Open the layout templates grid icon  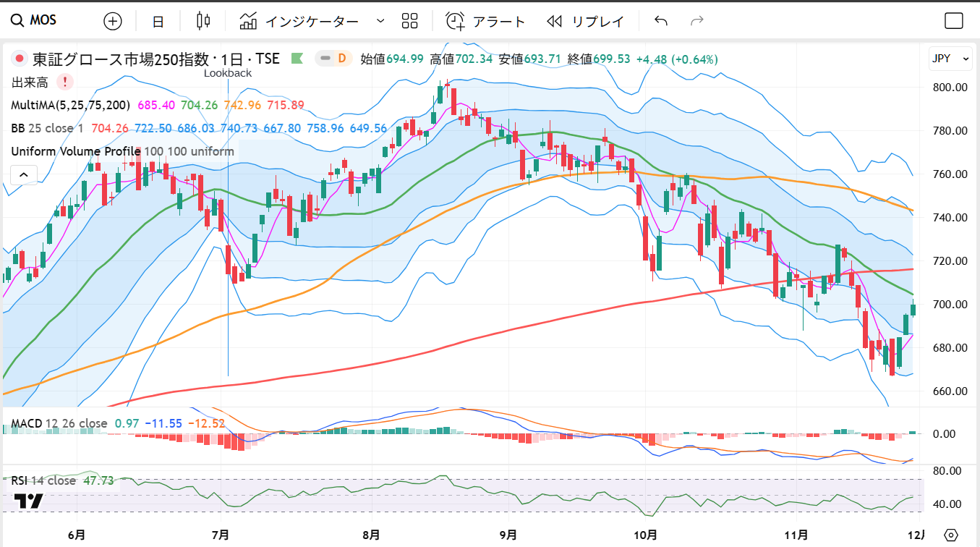410,21
